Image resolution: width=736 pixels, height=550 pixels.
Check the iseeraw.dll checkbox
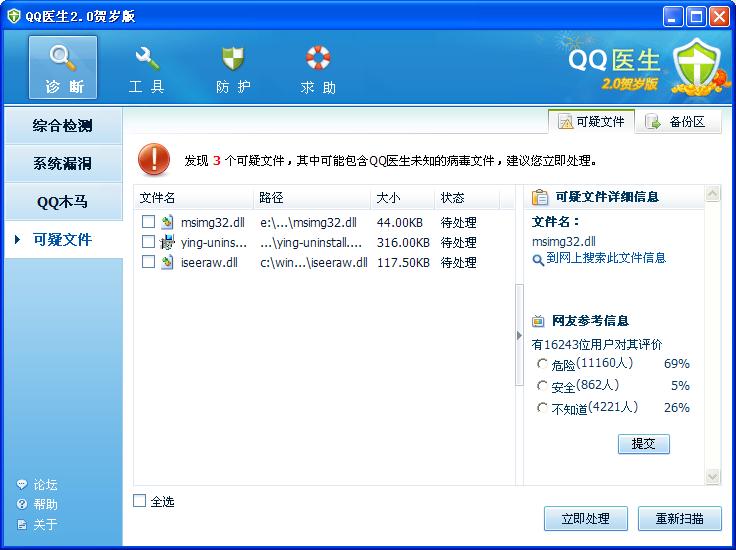(148, 261)
